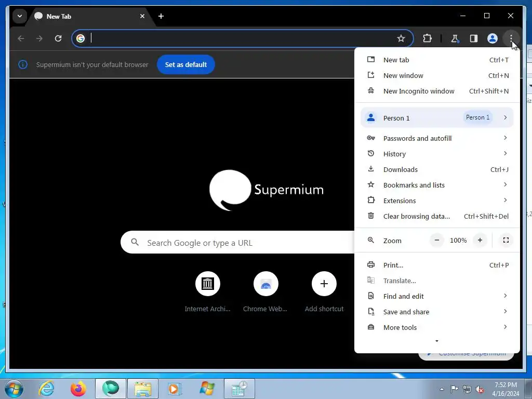
Task: Show hidden tray icons arrow
Action: pos(442,389)
